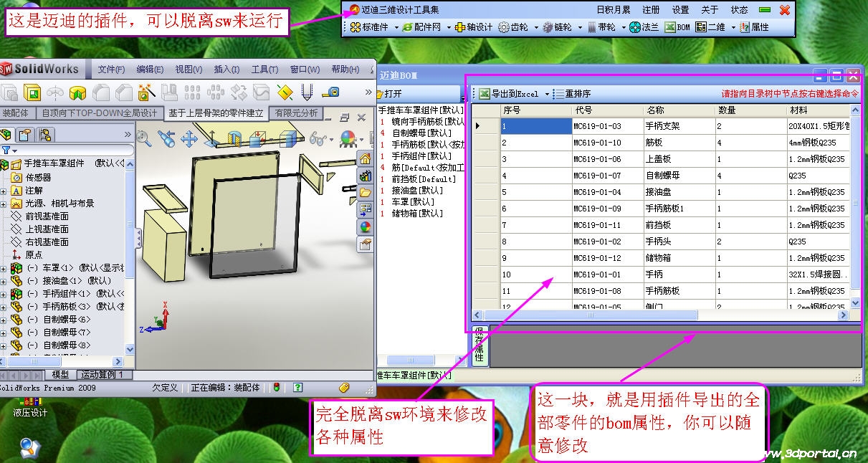Image resolution: width=868 pixels, height=463 pixels.
Task: Switch to the 有限元分析 tab
Action: (297, 113)
